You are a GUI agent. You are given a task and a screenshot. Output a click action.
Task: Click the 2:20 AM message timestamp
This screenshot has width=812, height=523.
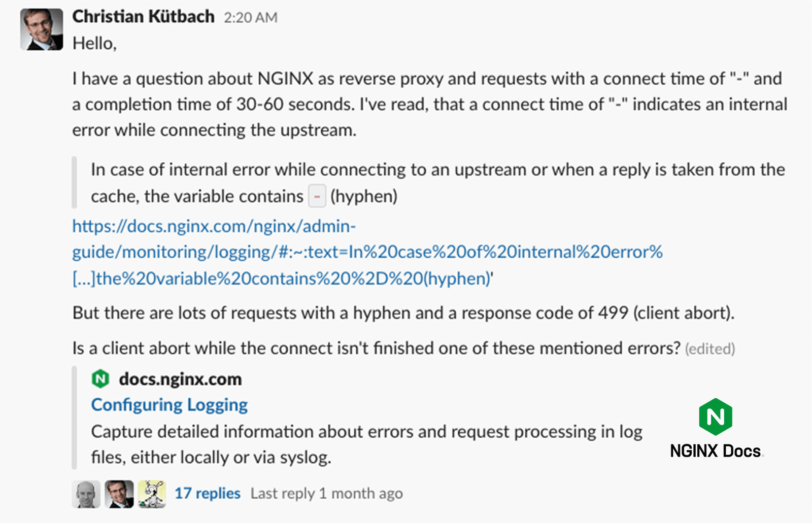[x=251, y=17]
